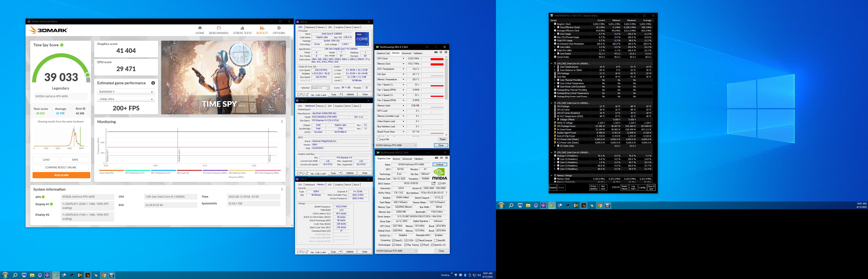
Task: Toggle the PhysX checkbox
Action: pos(422,245)
